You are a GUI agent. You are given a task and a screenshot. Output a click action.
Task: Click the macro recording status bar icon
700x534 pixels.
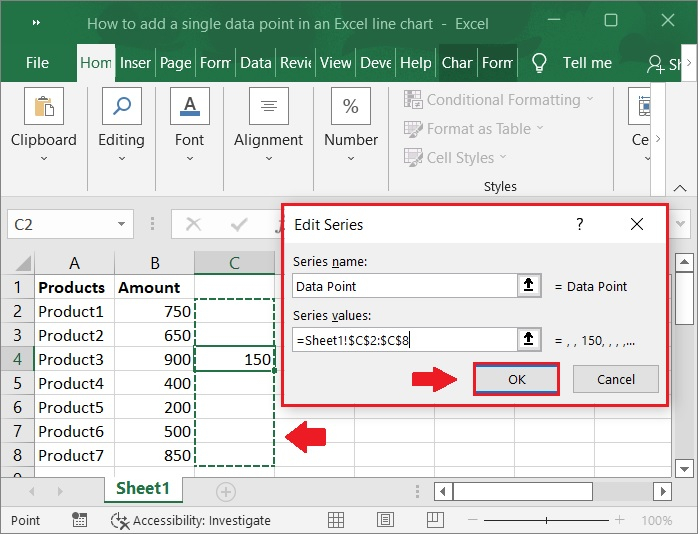tap(79, 520)
